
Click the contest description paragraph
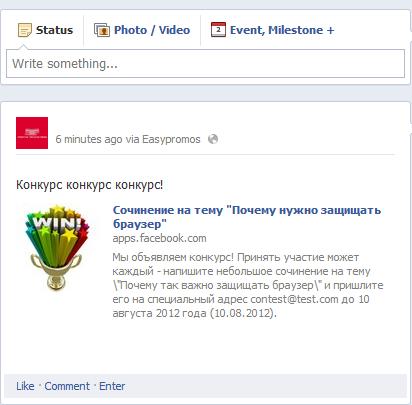pyautogui.click(x=248, y=285)
